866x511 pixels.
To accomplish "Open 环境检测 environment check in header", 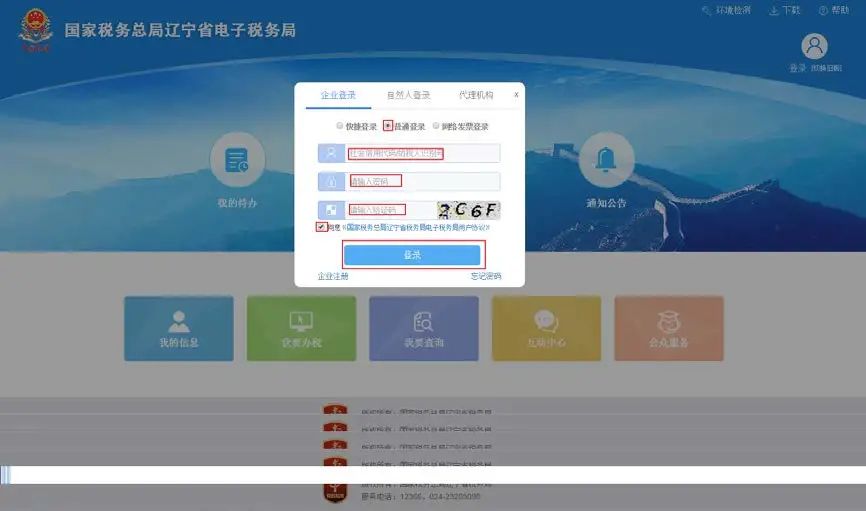I will (726, 10).
